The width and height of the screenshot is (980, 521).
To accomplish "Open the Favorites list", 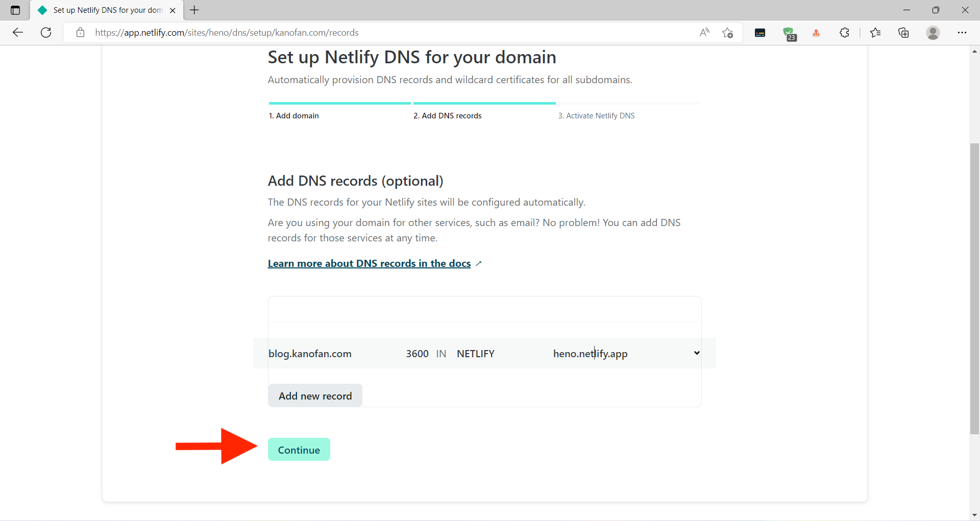I will point(875,33).
